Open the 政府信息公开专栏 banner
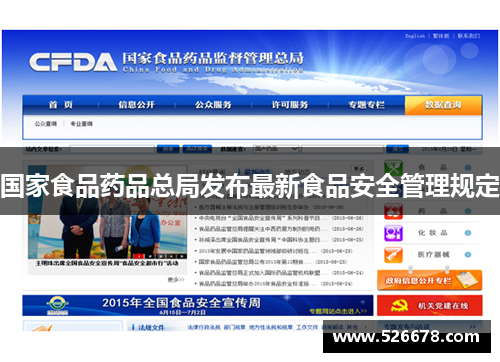Screen dimensions: 500x362 430,280
